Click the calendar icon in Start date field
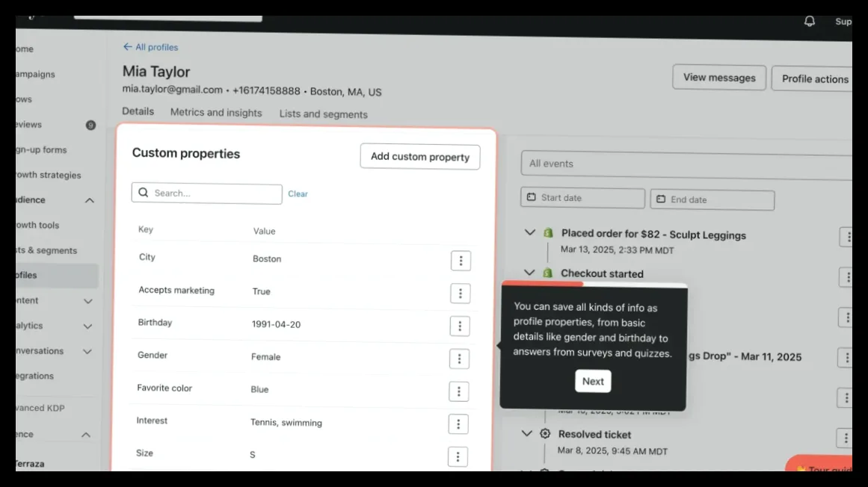This screenshot has height=487, width=868. [x=532, y=197]
